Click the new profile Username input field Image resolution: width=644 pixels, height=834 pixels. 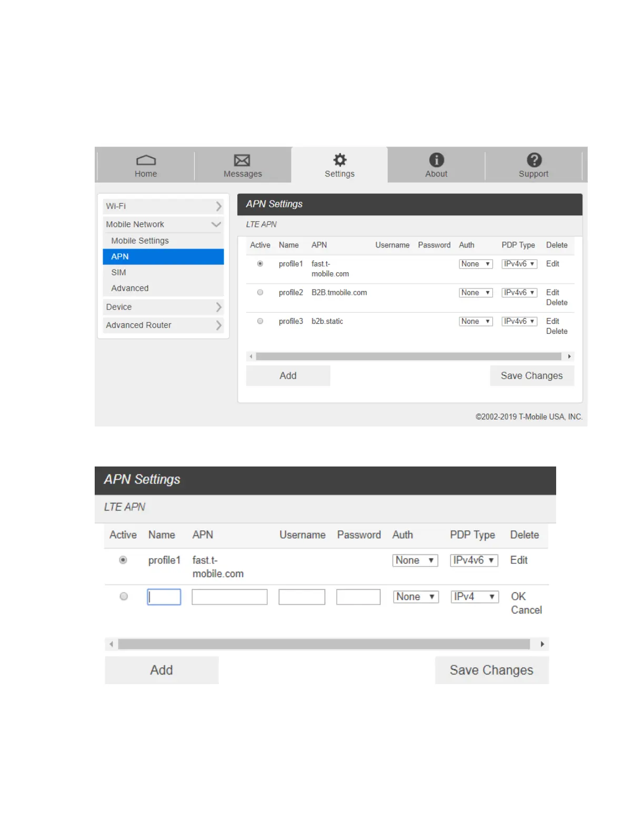tap(302, 597)
